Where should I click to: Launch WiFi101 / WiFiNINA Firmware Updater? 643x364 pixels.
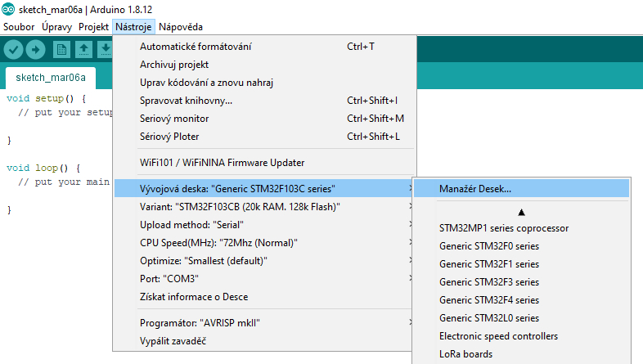point(264,163)
